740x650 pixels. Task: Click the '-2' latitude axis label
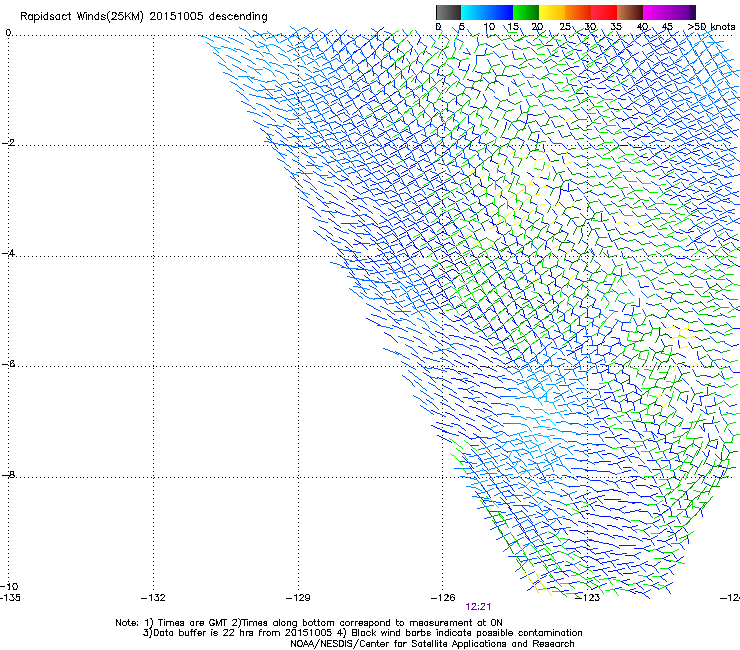(x=8, y=143)
